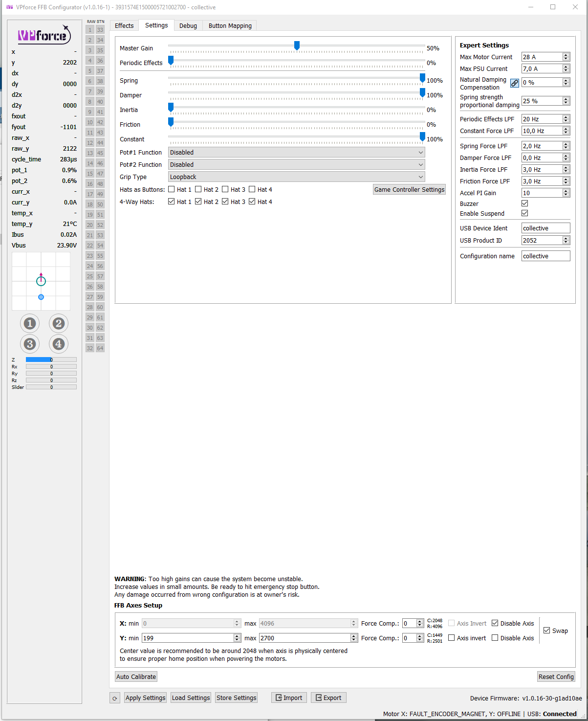Screen dimensions: 588x721
Task: Open the Grip Type dropdown
Action: (x=297, y=177)
